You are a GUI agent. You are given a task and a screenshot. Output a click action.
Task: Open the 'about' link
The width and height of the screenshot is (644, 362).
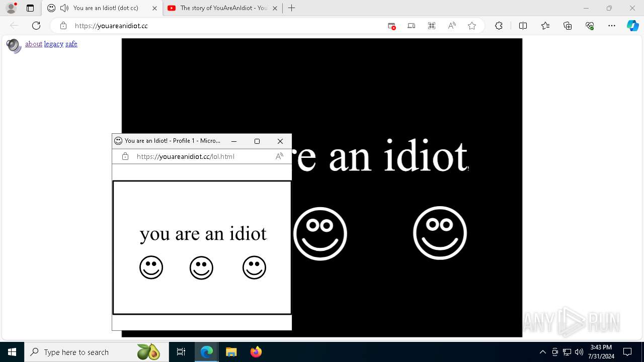click(x=34, y=44)
